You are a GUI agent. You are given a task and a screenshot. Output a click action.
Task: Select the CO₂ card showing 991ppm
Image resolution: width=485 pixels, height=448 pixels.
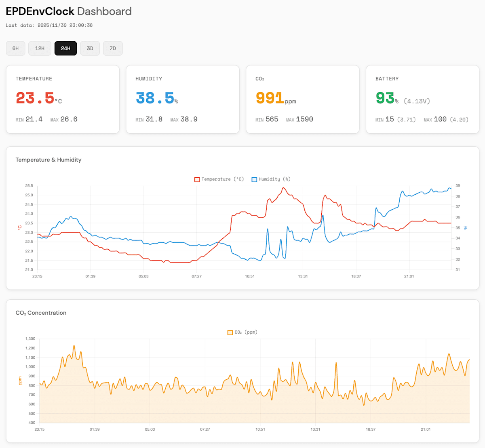click(x=302, y=99)
